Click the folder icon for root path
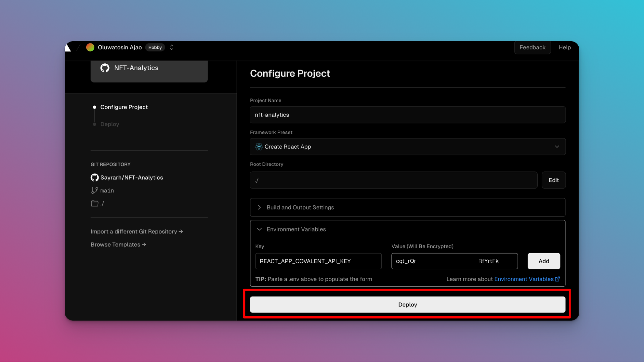 pyautogui.click(x=94, y=203)
